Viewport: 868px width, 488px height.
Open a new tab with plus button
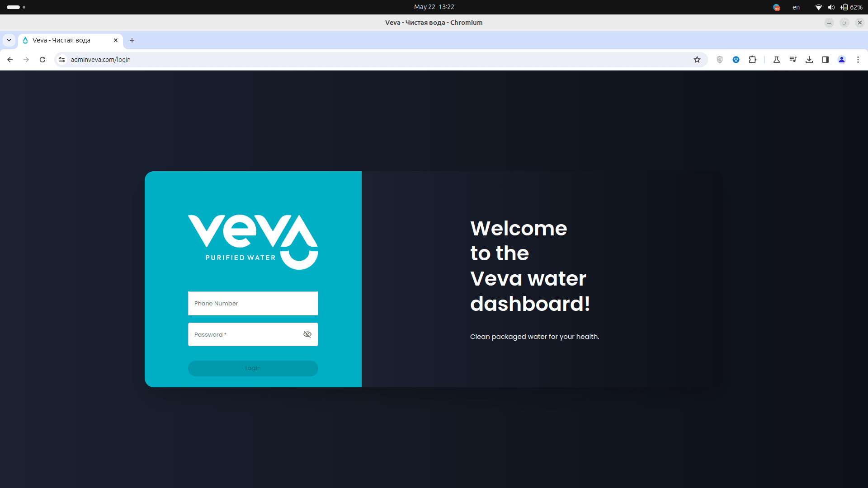pos(132,40)
